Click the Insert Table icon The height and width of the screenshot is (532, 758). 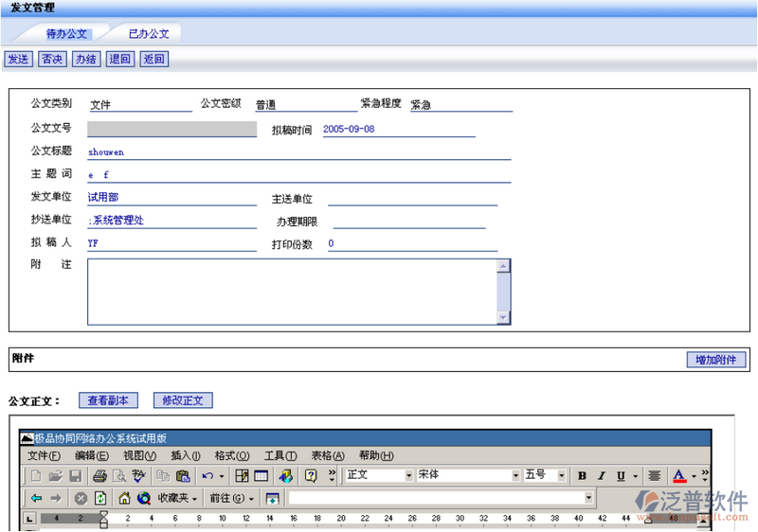pos(262,476)
